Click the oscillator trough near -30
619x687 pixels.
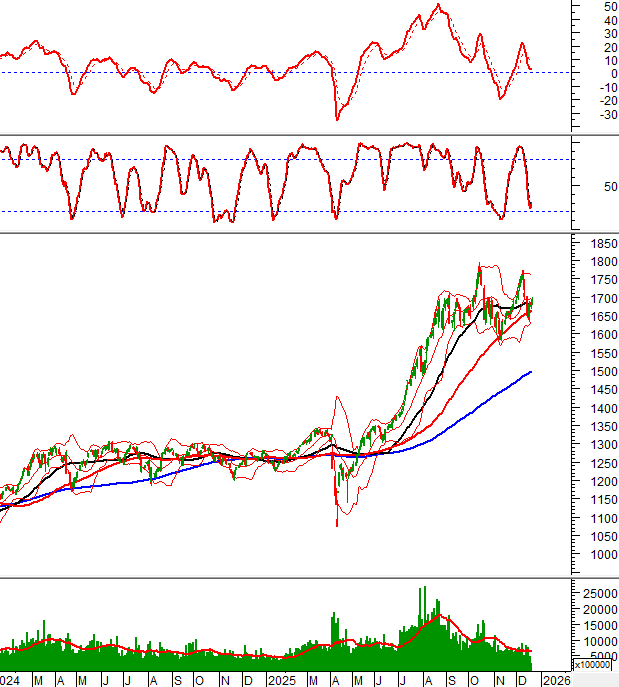[x=336, y=118]
